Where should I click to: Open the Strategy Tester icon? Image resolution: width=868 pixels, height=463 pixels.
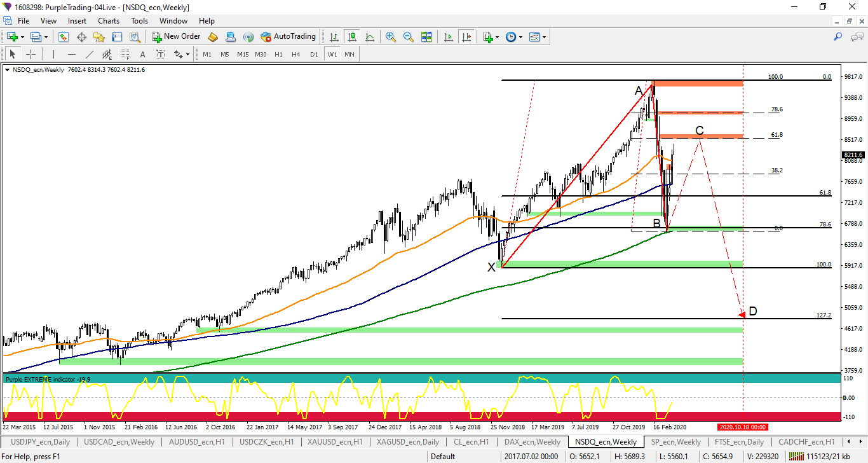point(135,37)
